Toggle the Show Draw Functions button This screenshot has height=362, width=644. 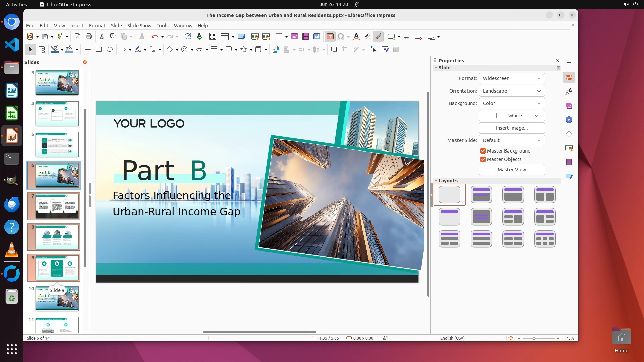point(378,37)
